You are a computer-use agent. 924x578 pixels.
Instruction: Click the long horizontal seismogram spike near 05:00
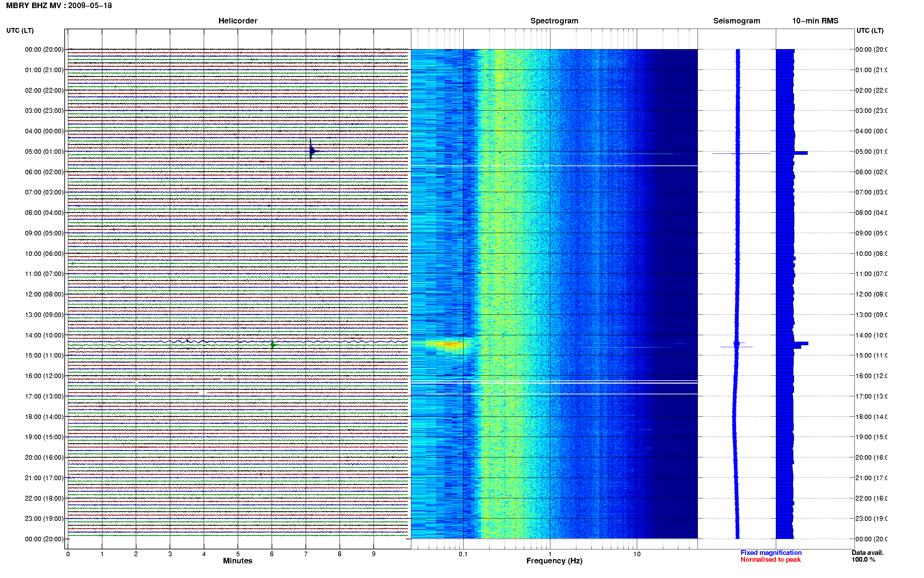tap(741, 154)
